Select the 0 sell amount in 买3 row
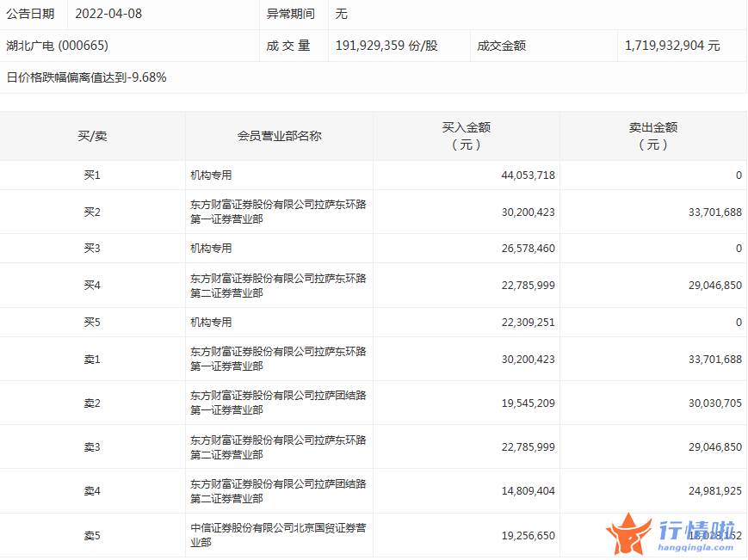 [x=739, y=249]
